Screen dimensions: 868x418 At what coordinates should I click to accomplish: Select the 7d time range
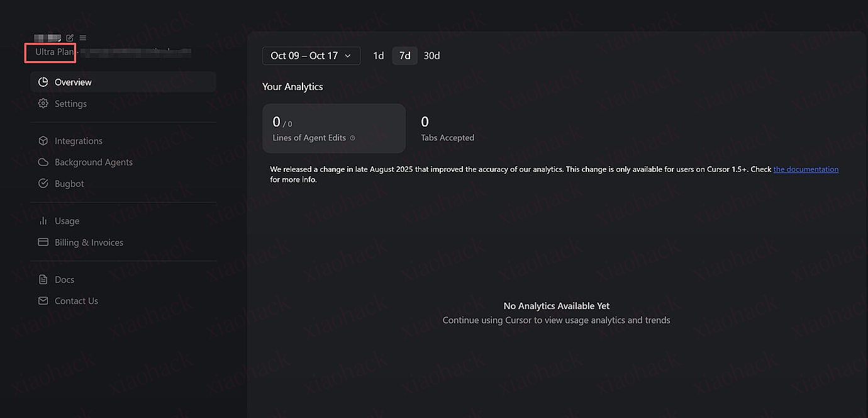click(x=404, y=55)
